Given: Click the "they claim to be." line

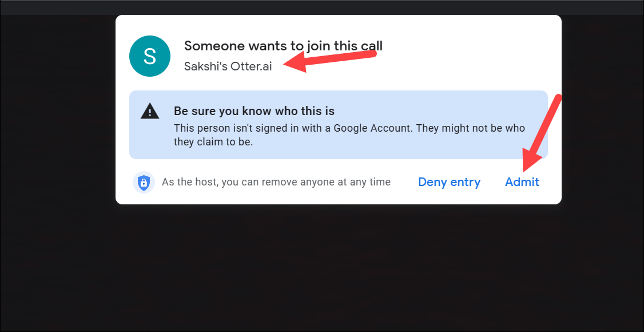Looking at the screenshot, I should pyautogui.click(x=213, y=141).
